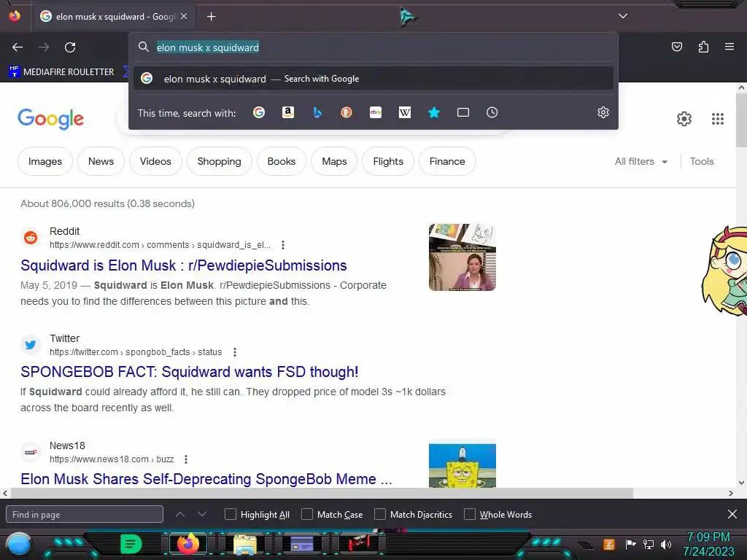Open more options for Twitter result
The width and height of the screenshot is (747, 560).
pyautogui.click(x=234, y=352)
